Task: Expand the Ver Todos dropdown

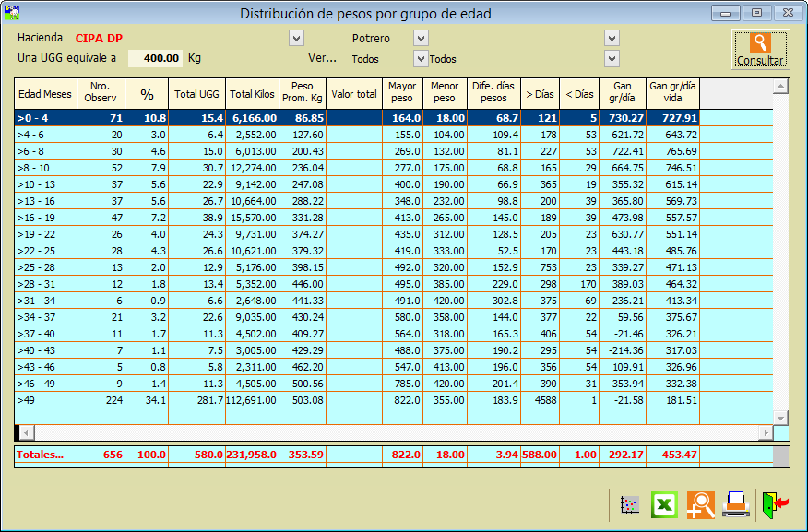Action: pyautogui.click(x=421, y=59)
